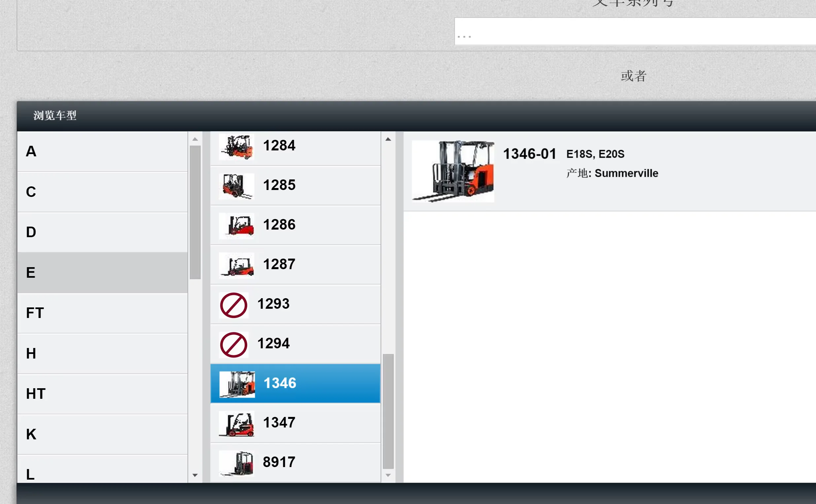Click the prohibited icon beside 1293
The image size is (816, 504).
click(233, 305)
